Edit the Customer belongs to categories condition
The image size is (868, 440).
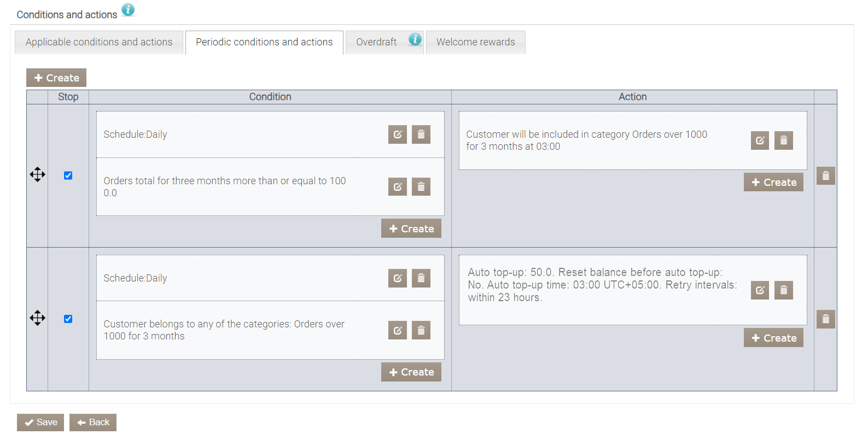click(x=397, y=330)
